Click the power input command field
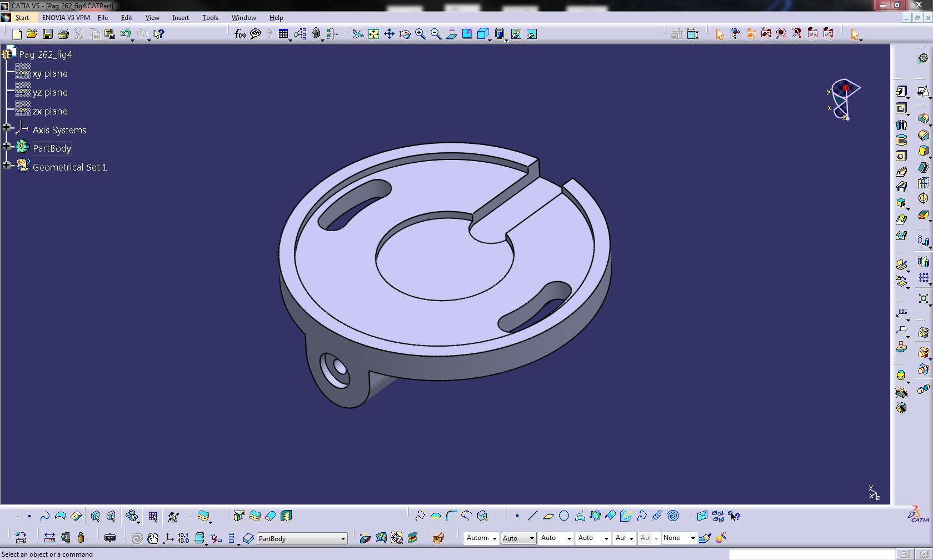This screenshot has width=933, height=560. coord(811,554)
